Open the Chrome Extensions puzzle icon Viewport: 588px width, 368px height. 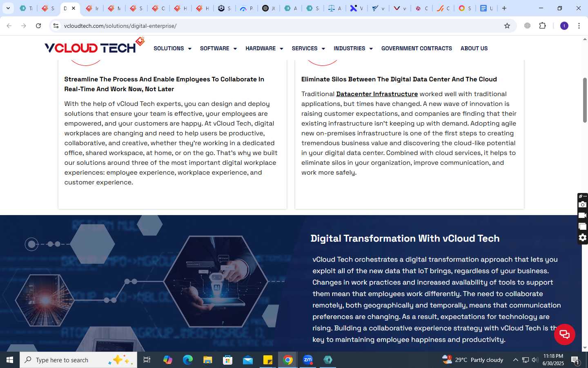click(543, 26)
